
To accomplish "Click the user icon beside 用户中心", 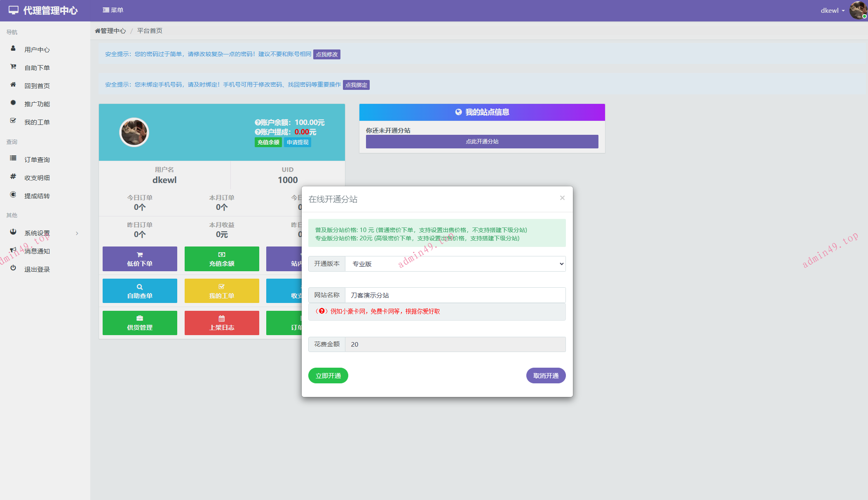I will point(13,49).
